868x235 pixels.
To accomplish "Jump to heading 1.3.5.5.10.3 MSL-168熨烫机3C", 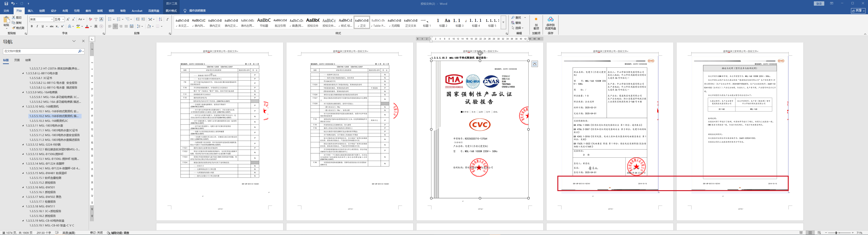I will 48,120.
